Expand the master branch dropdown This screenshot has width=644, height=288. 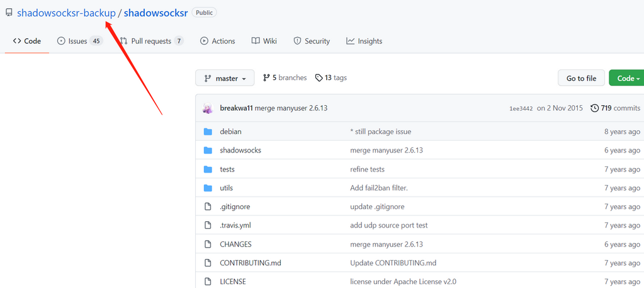pyautogui.click(x=225, y=78)
